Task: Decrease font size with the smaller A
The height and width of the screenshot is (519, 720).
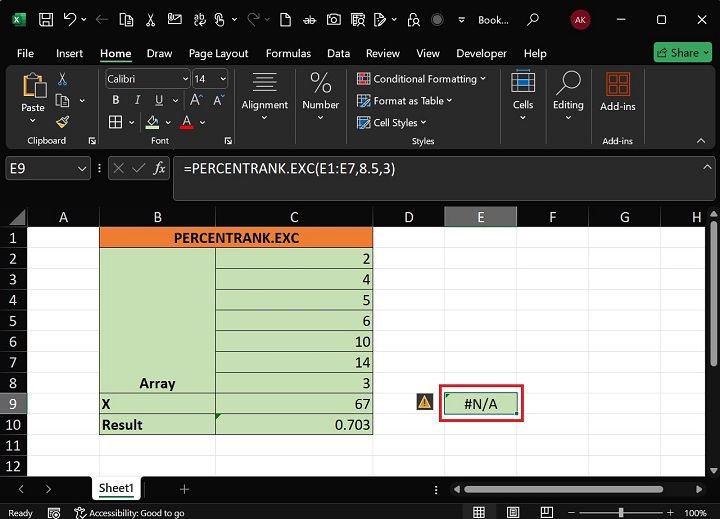Action: click(x=219, y=100)
